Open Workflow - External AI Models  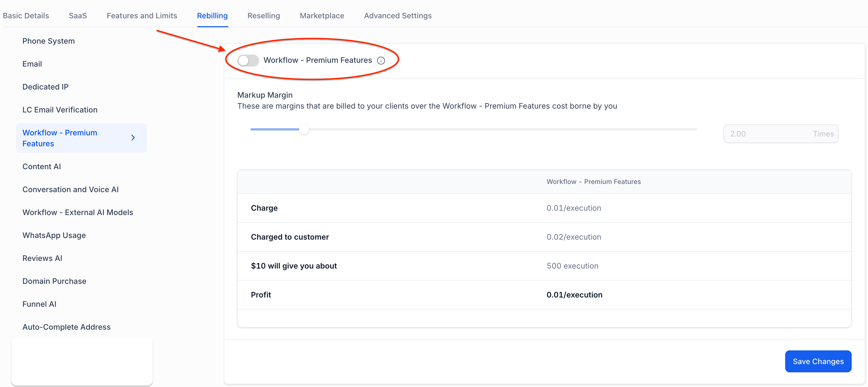click(78, 212)
